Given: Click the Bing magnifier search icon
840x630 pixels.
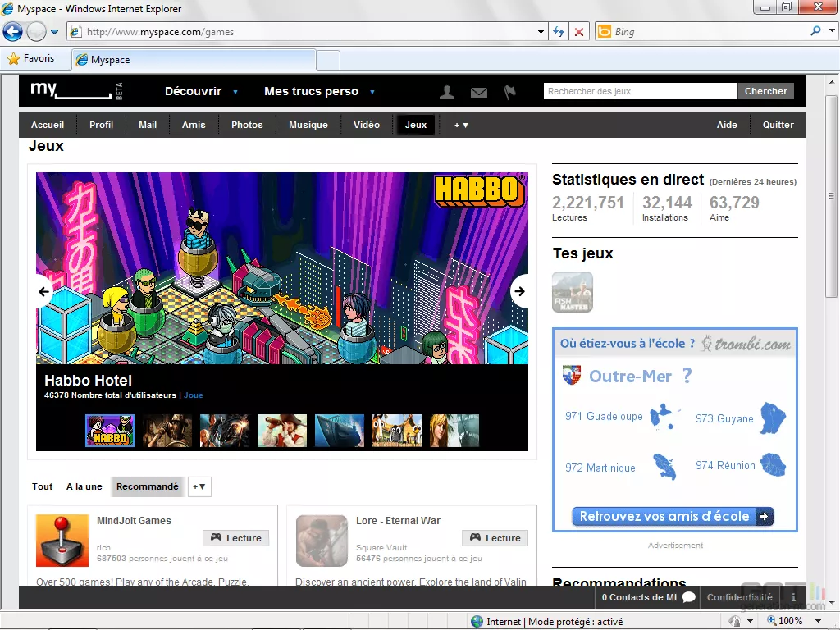Looking at the screenshot, I should (x=816, y=31).
